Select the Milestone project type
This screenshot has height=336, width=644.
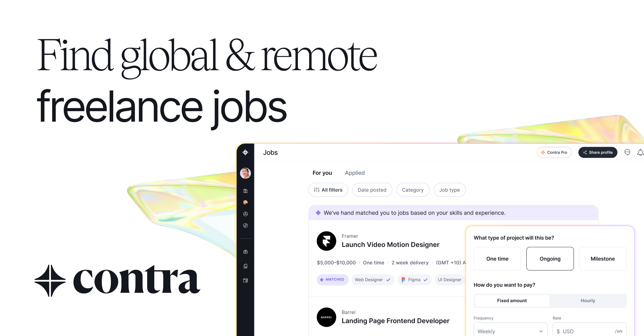602,259
